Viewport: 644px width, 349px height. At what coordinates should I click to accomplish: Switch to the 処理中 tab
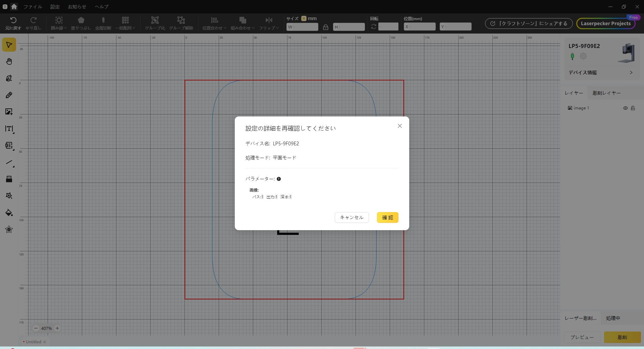click(x=613, y=318)
